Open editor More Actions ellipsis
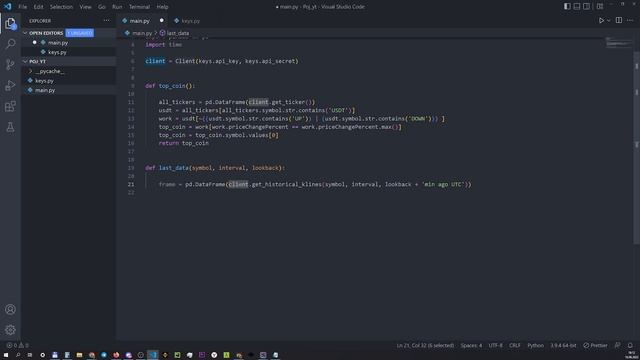 tap(630, 20)
